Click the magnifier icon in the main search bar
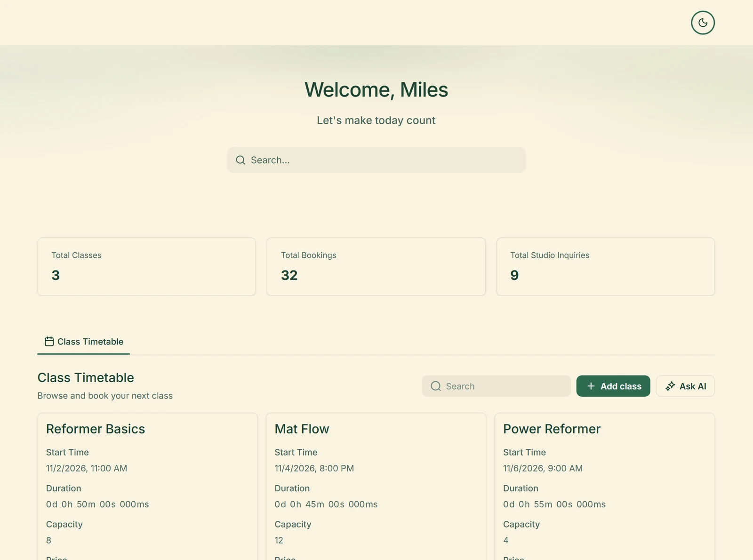Screen dimensions: 753x560 tap(240, 160)
